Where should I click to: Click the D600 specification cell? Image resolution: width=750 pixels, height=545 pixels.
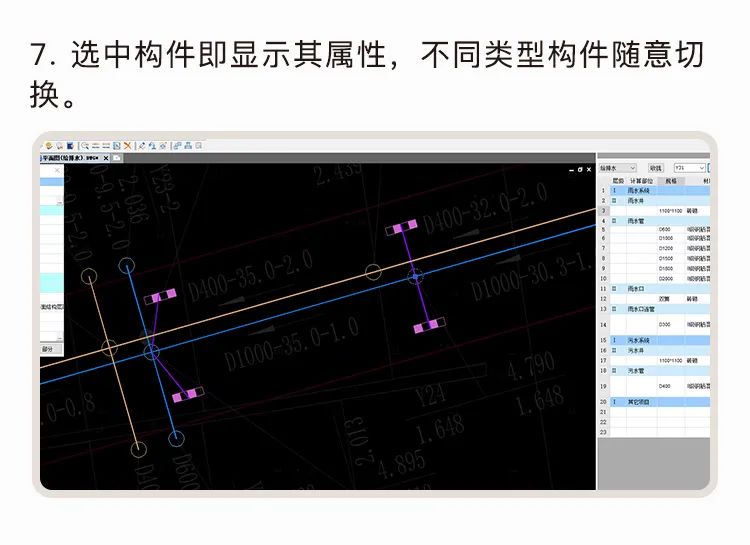tap(665, 230)
